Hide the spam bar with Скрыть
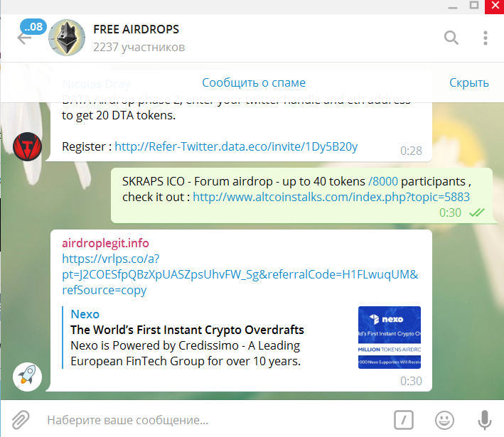Screen dimensions: 504x437 [469, 82]
